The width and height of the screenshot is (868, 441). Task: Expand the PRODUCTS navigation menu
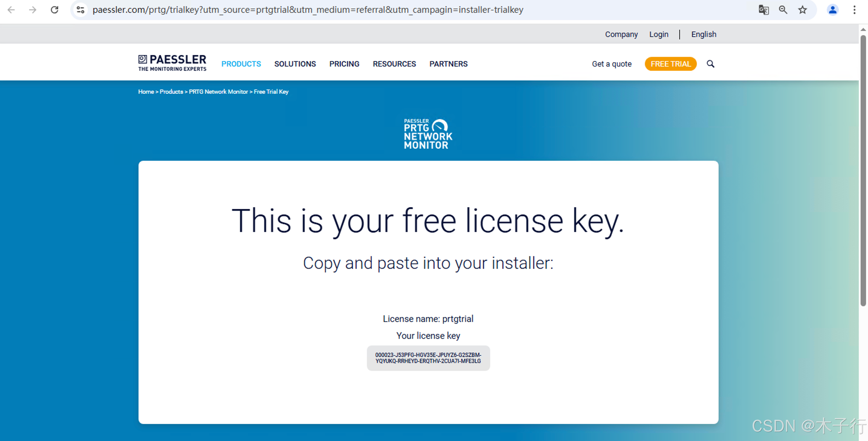241,64
